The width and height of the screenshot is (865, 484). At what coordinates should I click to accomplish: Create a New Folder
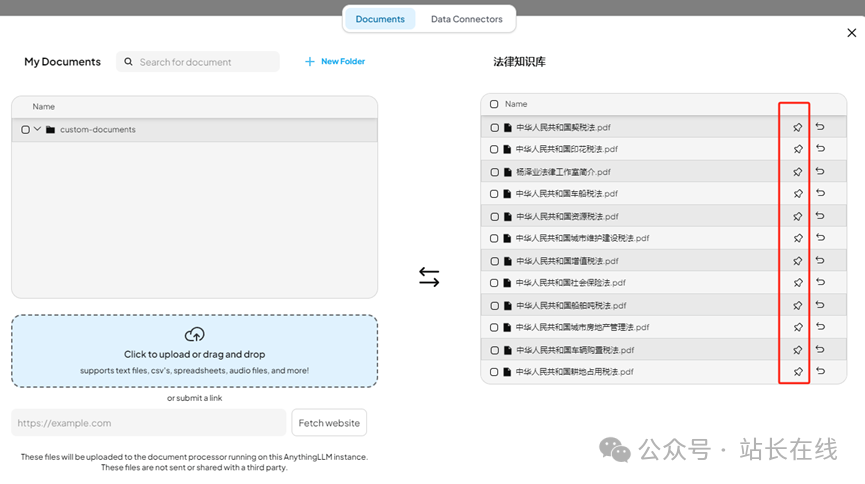click(x=335, y=61)
